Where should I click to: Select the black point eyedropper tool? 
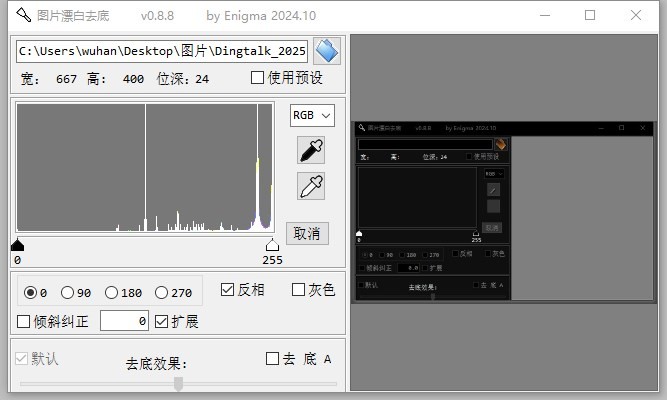tap(312, 151)
